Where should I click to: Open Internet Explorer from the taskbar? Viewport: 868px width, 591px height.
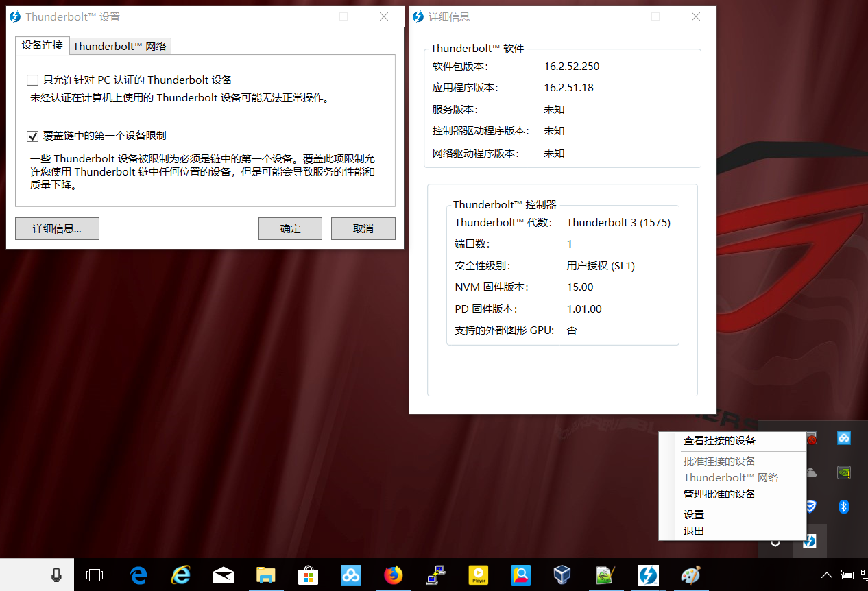[x=181, y=575]
